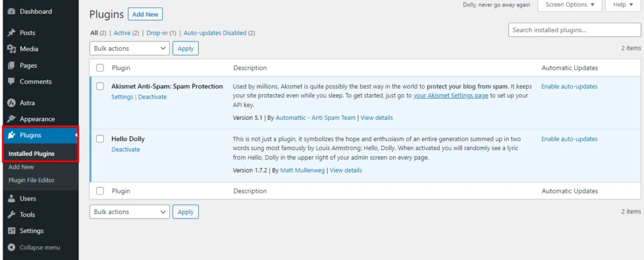Image resolution: width=644 pixels, height=260 pixels.
Task: Click the Add New button beside Plugins
Action: tap(145, 14)
